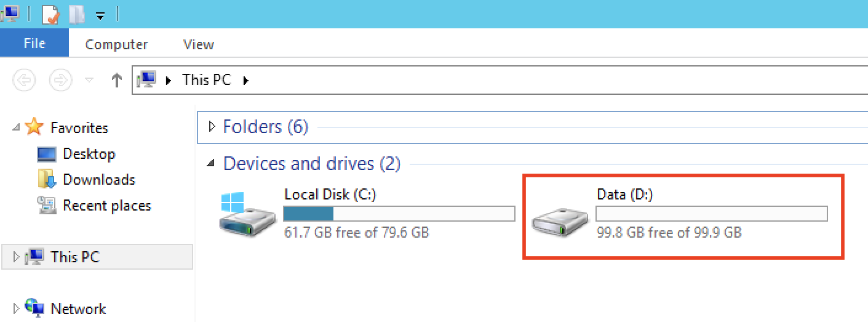Switch to the View ribbon tab
868x322 pixels.
pos(199,44)
